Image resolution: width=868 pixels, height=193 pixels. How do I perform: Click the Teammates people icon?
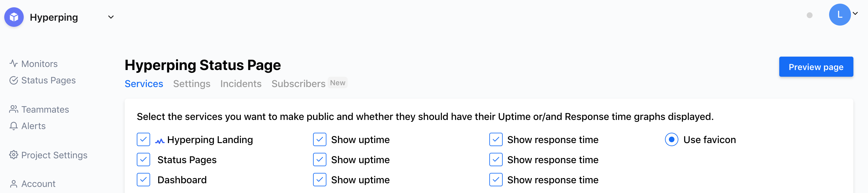click(x=13, y=109)
